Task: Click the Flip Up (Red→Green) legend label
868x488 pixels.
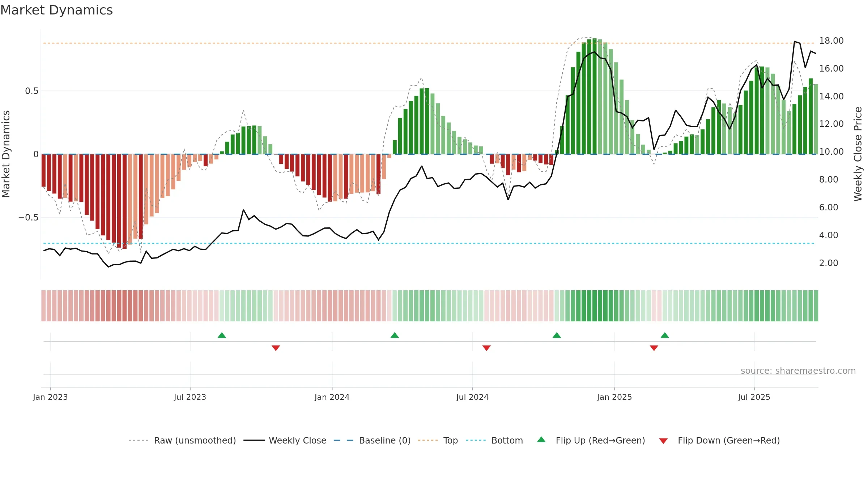Action: click(600, 440)
